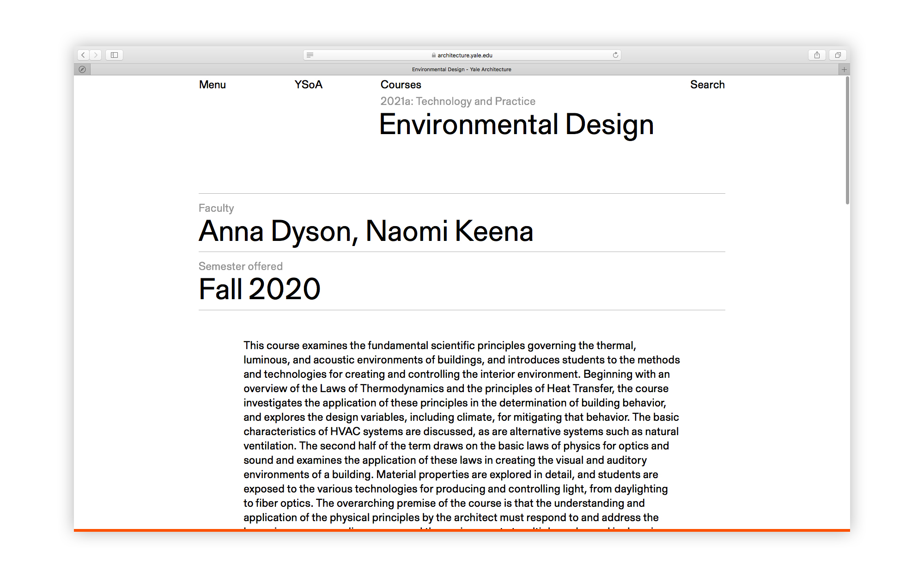Open Reader view icon in address bar
924x578 pixels.
click(x=310, y=55)
